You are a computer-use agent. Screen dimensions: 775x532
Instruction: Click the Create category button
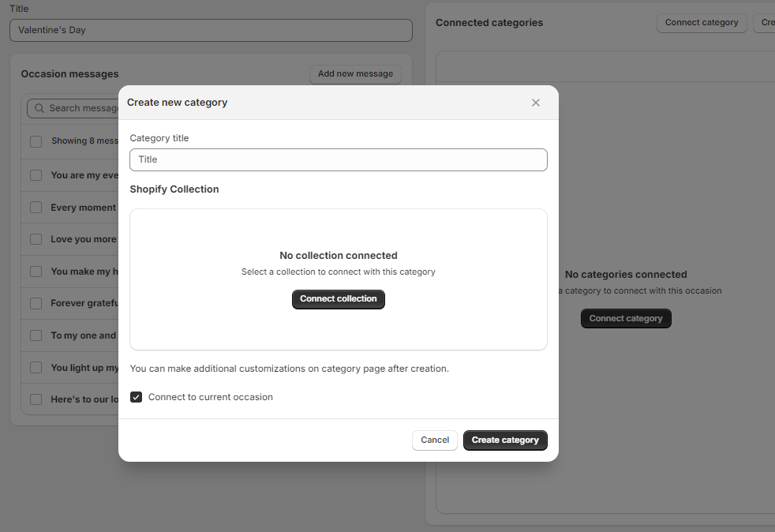(x=505, y=440)
